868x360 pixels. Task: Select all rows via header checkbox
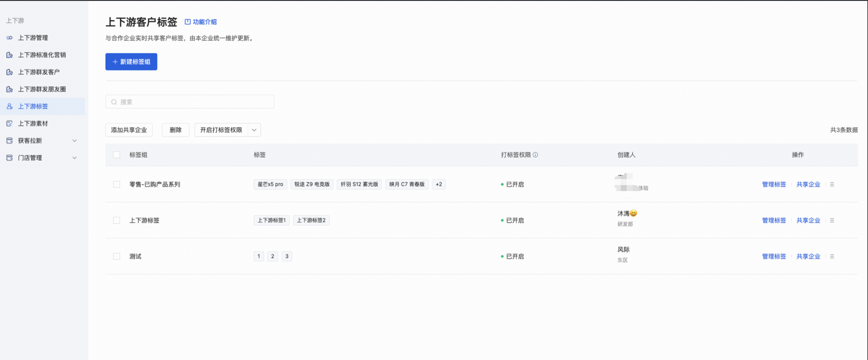click(x=116, y=155)
